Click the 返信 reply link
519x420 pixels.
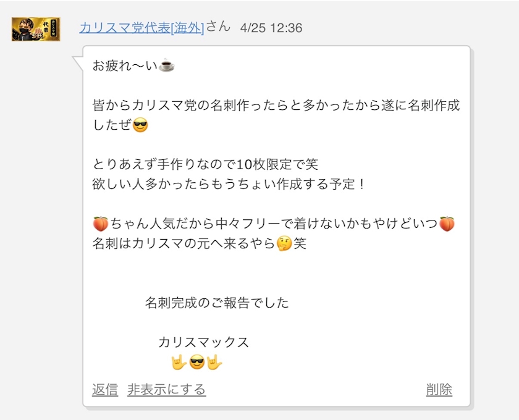[x=105, y=390]
